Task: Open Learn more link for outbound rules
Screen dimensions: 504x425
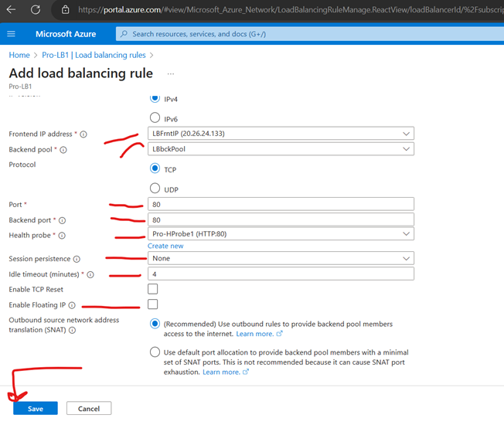Action: (x=259, y=334)
